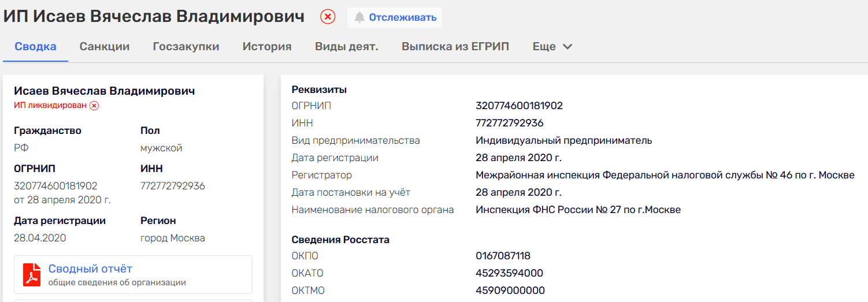Viewport: 868px width, 302px height.
Task: Click the bell icon in Отслеживать button
Action: click(x=359, y=17)
